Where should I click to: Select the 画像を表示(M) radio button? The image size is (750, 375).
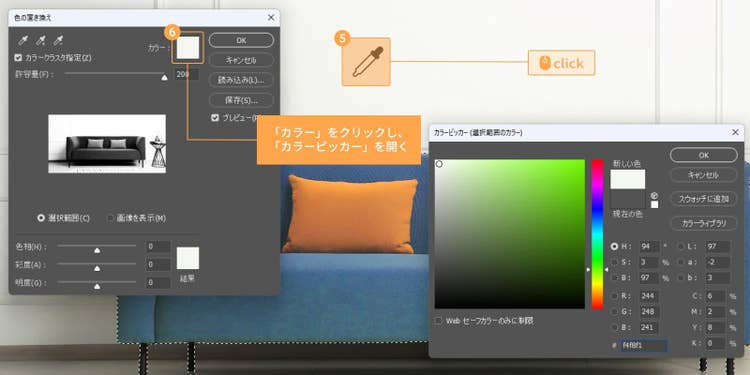tap(110, 218)
